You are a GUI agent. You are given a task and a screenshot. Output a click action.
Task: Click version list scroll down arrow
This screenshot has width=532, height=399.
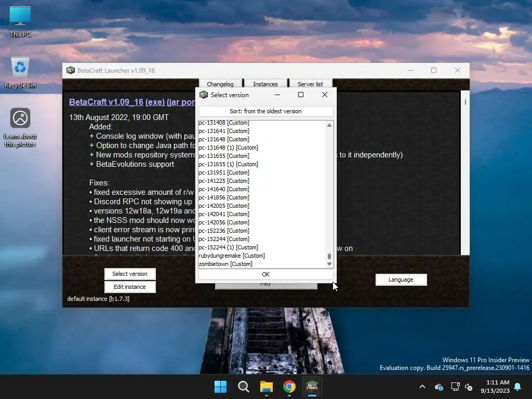[x=329, y=264]
